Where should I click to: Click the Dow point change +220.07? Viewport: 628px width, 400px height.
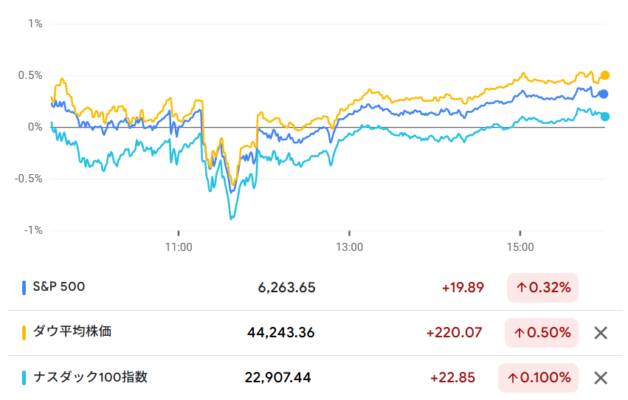454,333
